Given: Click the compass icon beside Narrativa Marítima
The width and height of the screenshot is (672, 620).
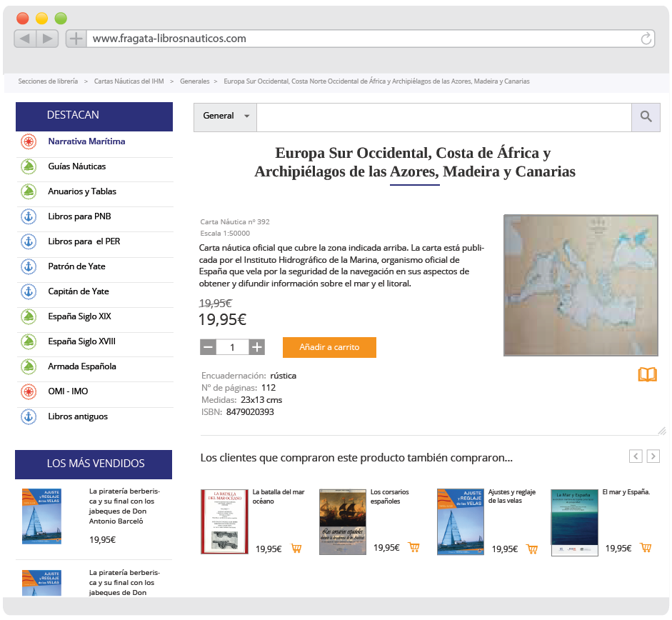Looking at the screenshot, I should pos(29,141).
